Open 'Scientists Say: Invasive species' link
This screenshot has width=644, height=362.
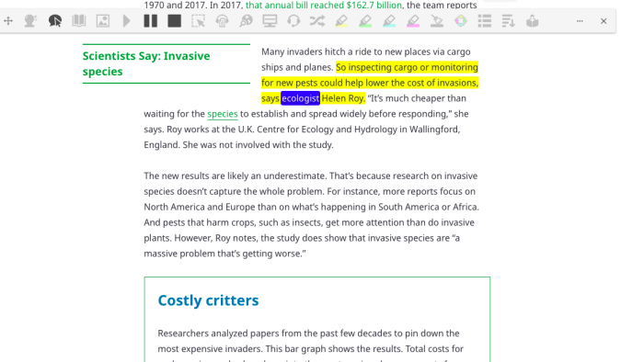(146, 63)
